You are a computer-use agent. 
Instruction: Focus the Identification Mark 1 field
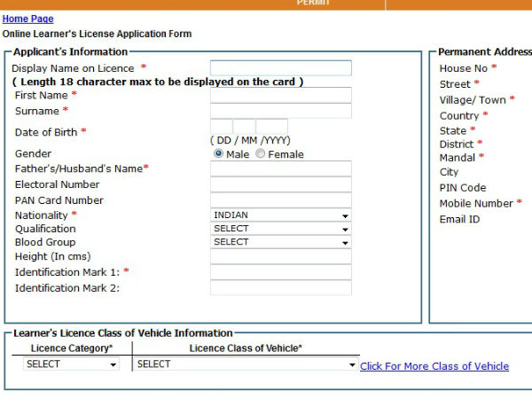(x=280, y=271)
